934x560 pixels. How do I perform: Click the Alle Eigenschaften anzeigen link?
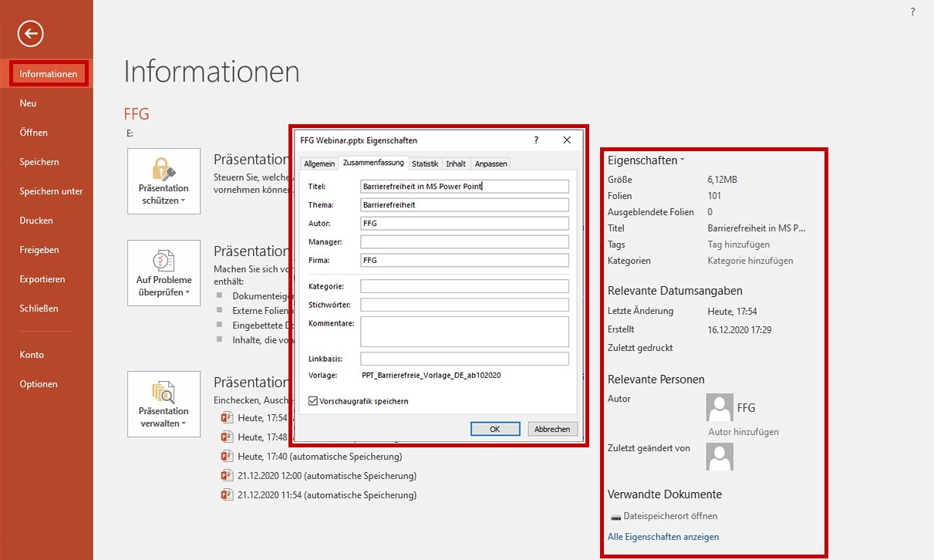[663, 537]
